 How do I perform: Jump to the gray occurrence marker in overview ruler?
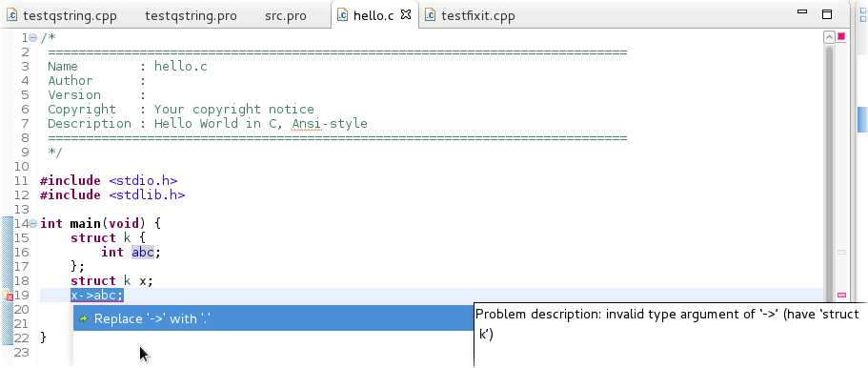[842, 253]
